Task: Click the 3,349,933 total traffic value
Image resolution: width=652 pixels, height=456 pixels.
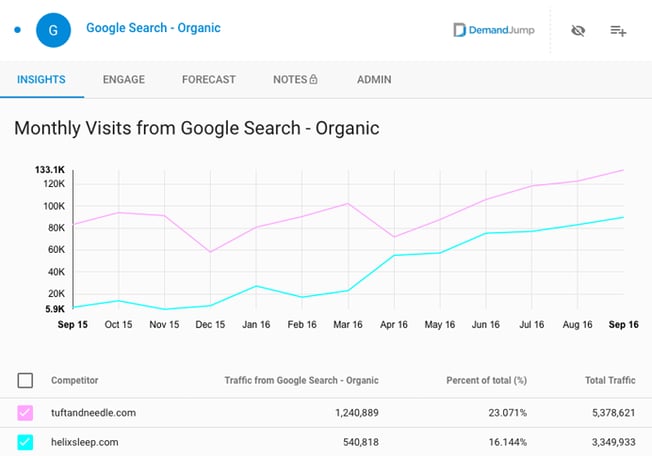Action: coord(614,442)
